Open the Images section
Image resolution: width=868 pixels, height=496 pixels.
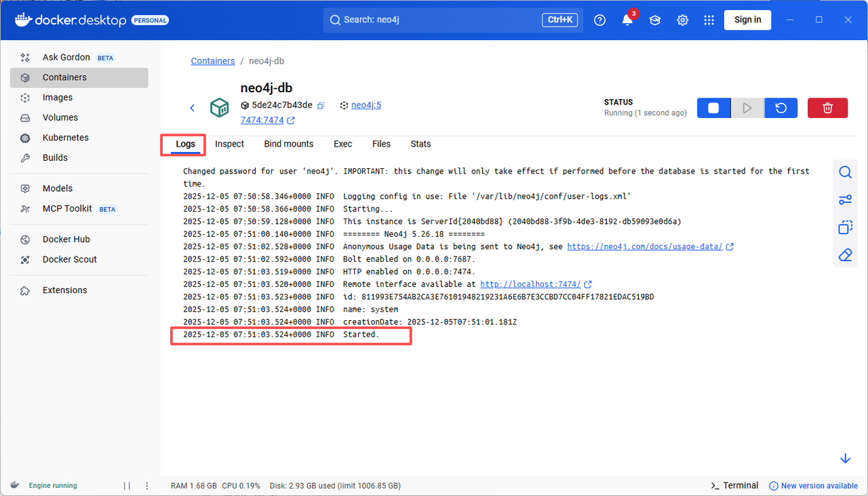[79, 98]
